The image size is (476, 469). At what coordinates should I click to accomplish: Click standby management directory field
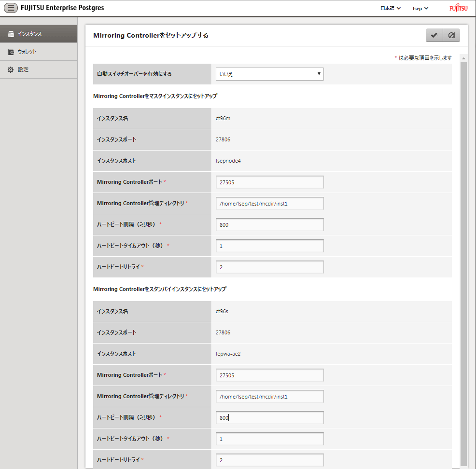269,396
